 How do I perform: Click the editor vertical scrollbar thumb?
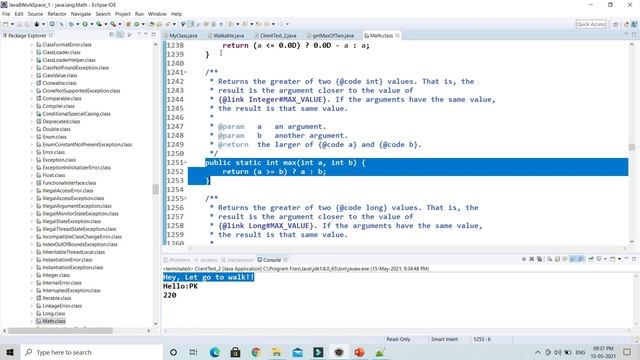click(632, 147)
